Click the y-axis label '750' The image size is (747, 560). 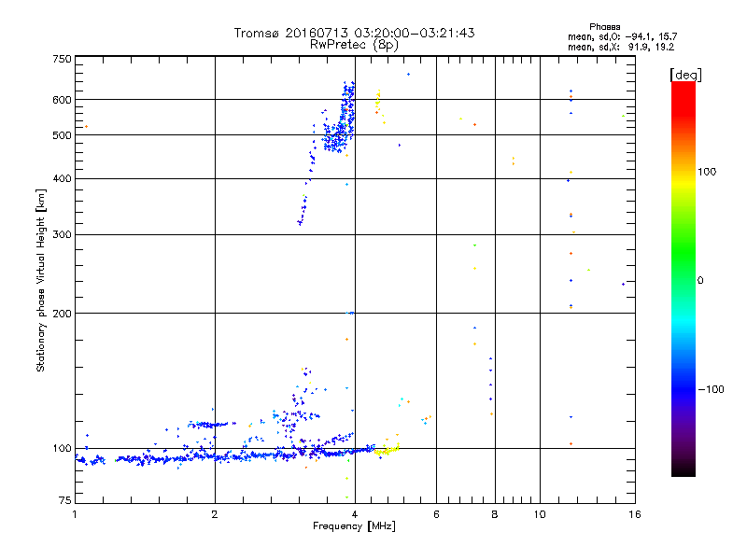pyautogui.click(x=62, y=59)
